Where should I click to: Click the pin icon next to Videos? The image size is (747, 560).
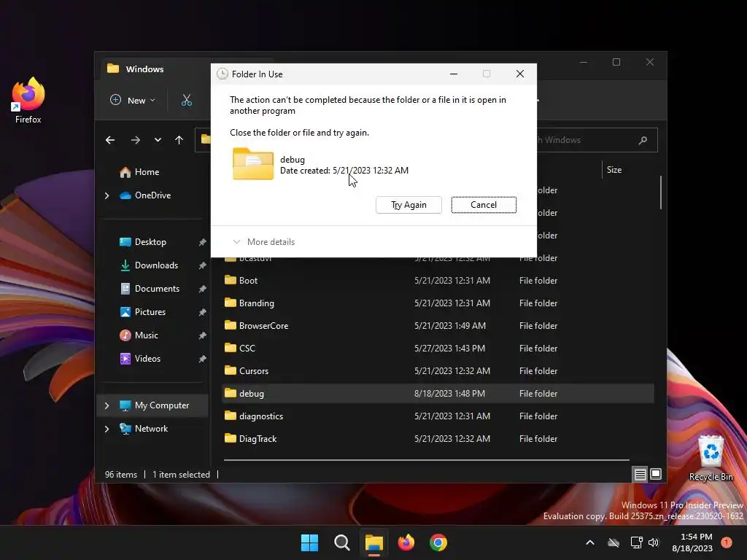[x=202, y=359]
